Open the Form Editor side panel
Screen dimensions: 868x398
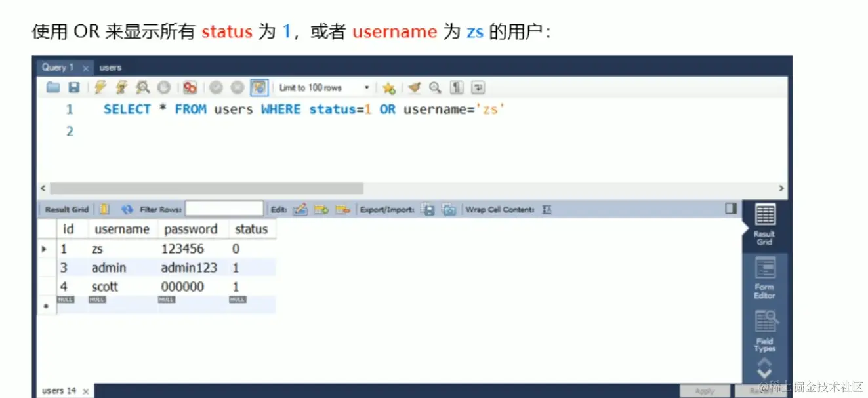point(764,278)
